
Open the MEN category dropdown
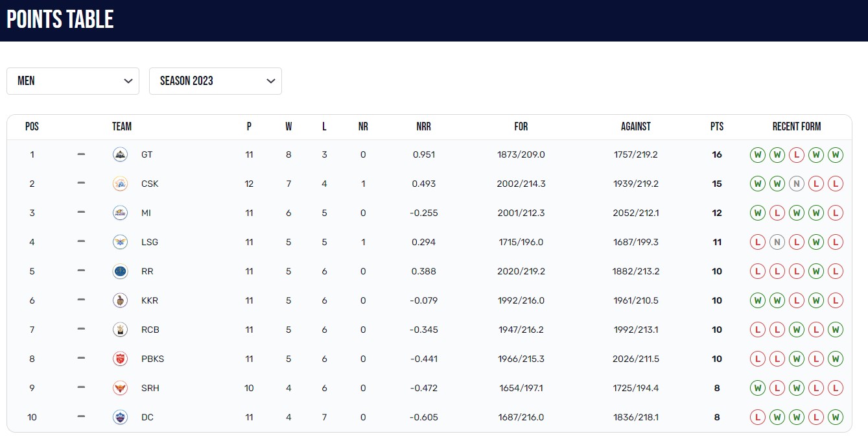(x=73, y=81)
